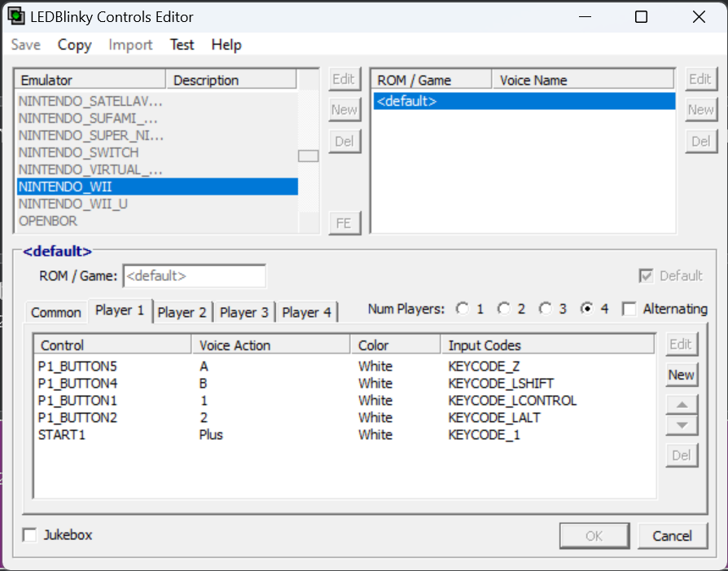Select NINTENDO_SWITCH in the emulator list
The image size is (728, 571).
(x=157, y=152)
